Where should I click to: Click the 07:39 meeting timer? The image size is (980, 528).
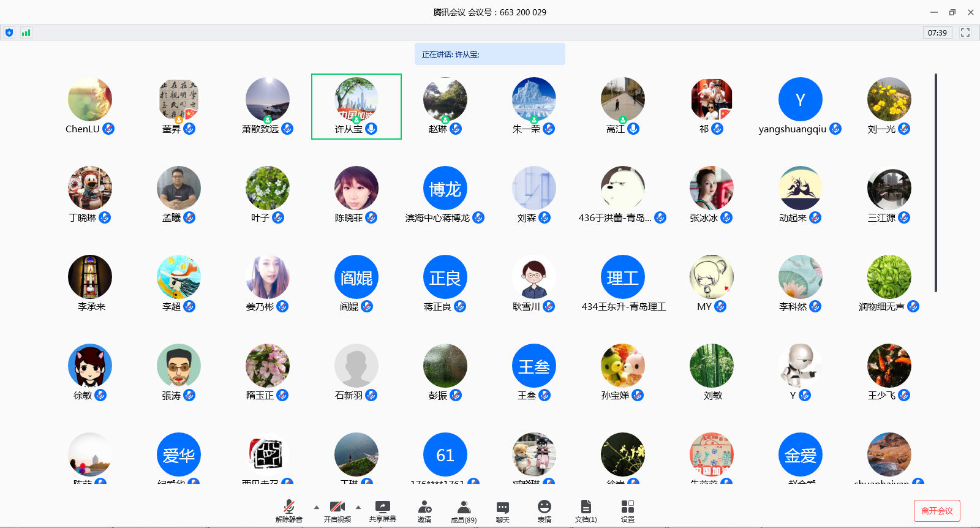pyautogui.click(x=937, y=32)
